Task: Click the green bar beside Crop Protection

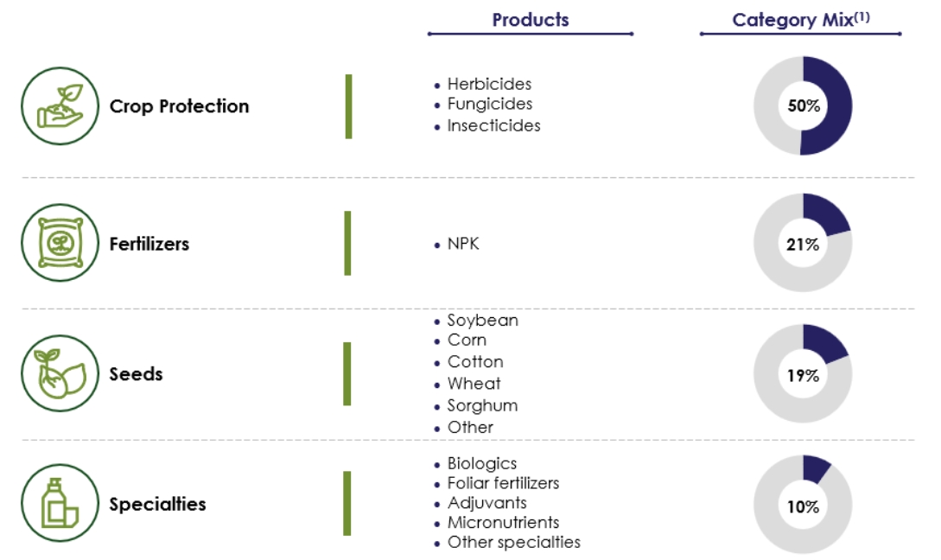Action: click(x=348, y=106)
